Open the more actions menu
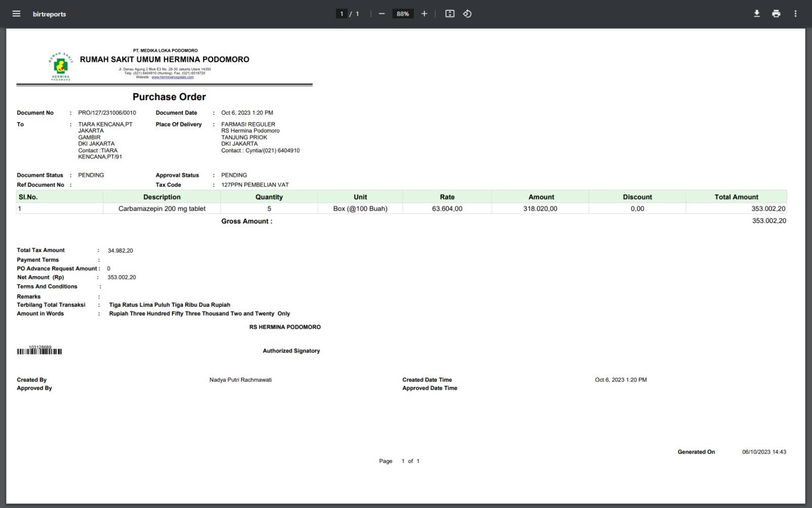 click(795, 14)
